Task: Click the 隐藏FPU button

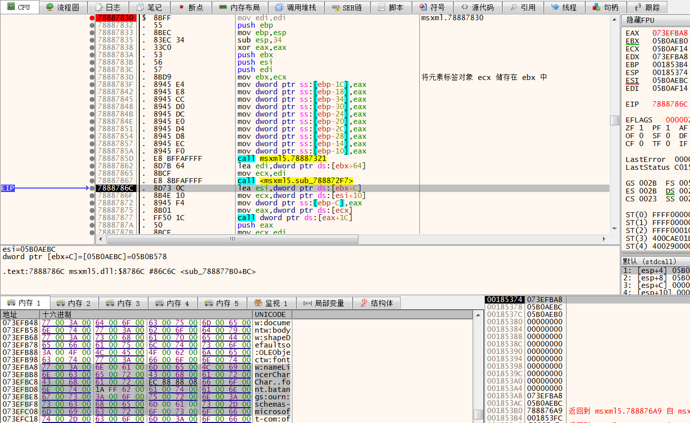Action: tap(642, 20)
